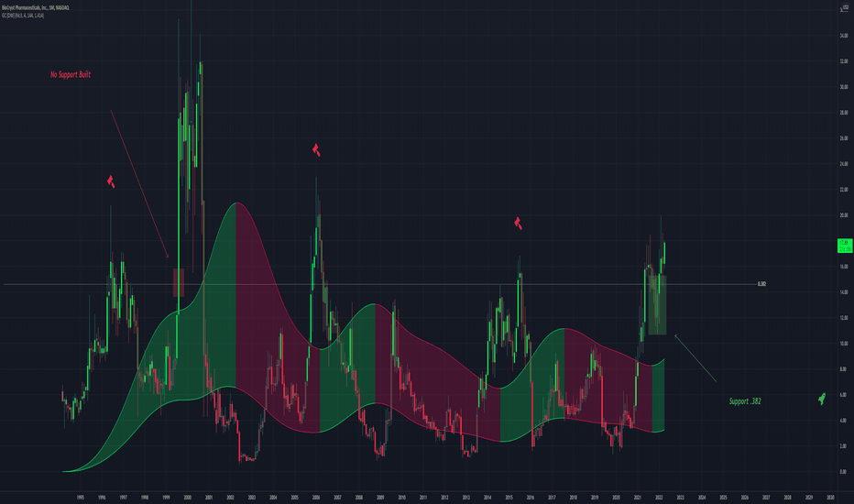Select the red hammer icon above the 2015 peak
Screen dimensions: 854x504
518,223
